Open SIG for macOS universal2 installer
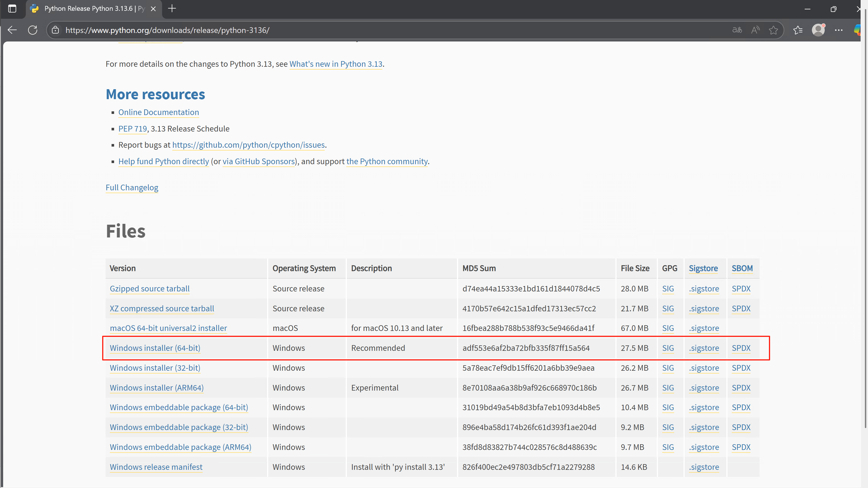Screen dimensions: 868x488 coord(668,328)
